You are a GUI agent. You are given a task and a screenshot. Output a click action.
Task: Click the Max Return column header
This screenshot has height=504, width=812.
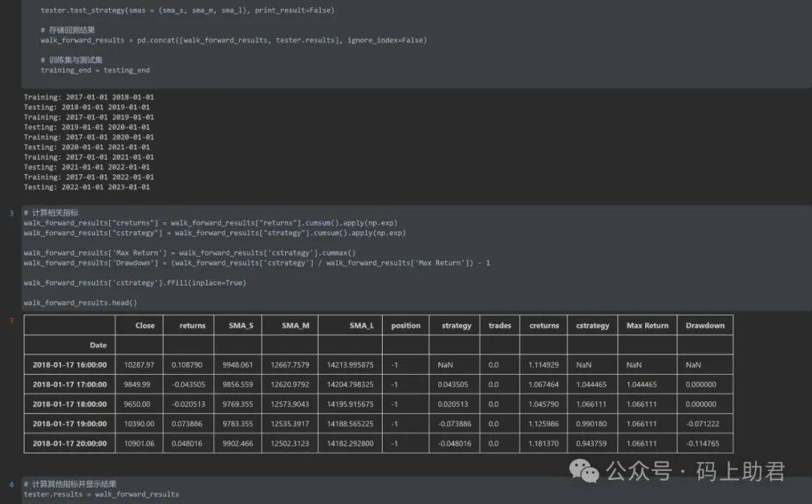click(647, 325)
